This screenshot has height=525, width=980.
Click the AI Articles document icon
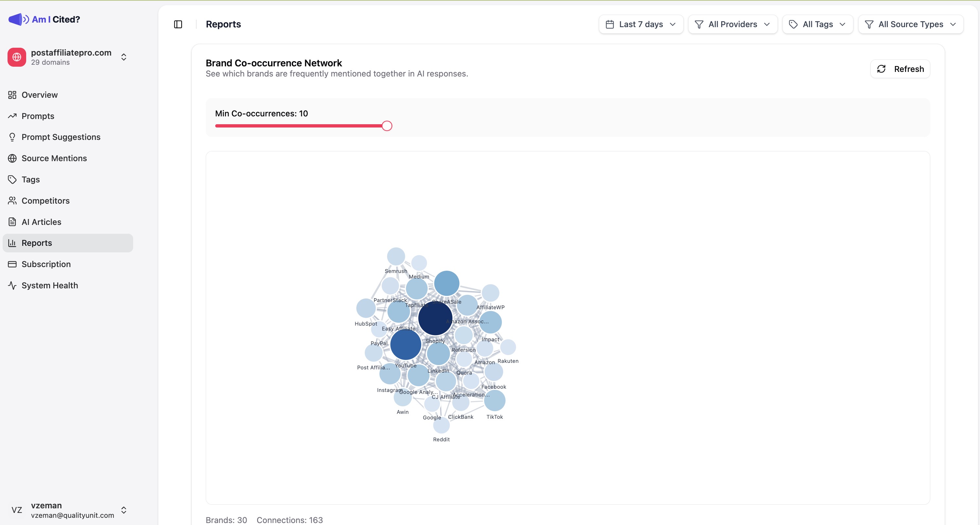[12, 222]
